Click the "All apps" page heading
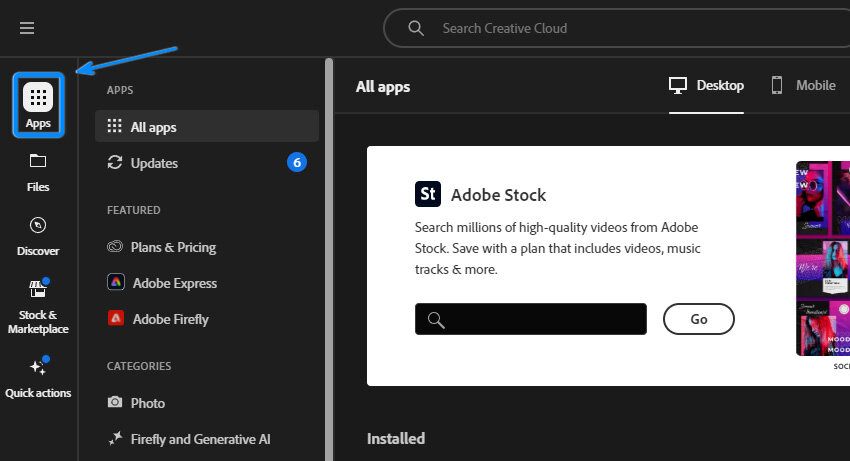 click(383, 87)
